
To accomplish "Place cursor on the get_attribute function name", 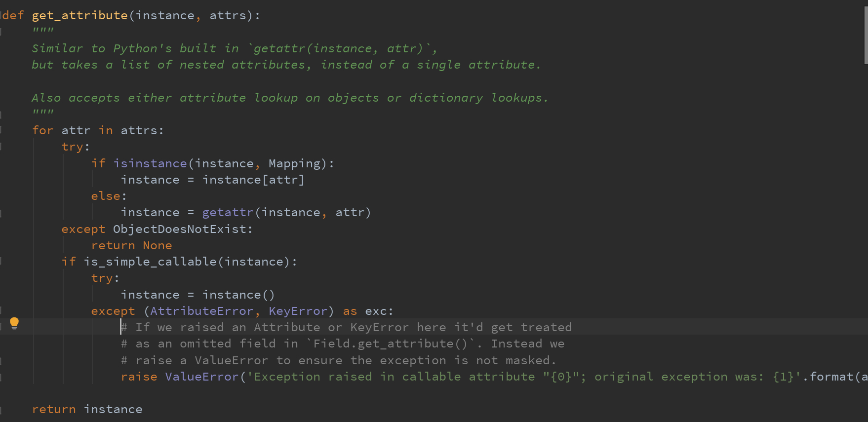I will 79,15.
